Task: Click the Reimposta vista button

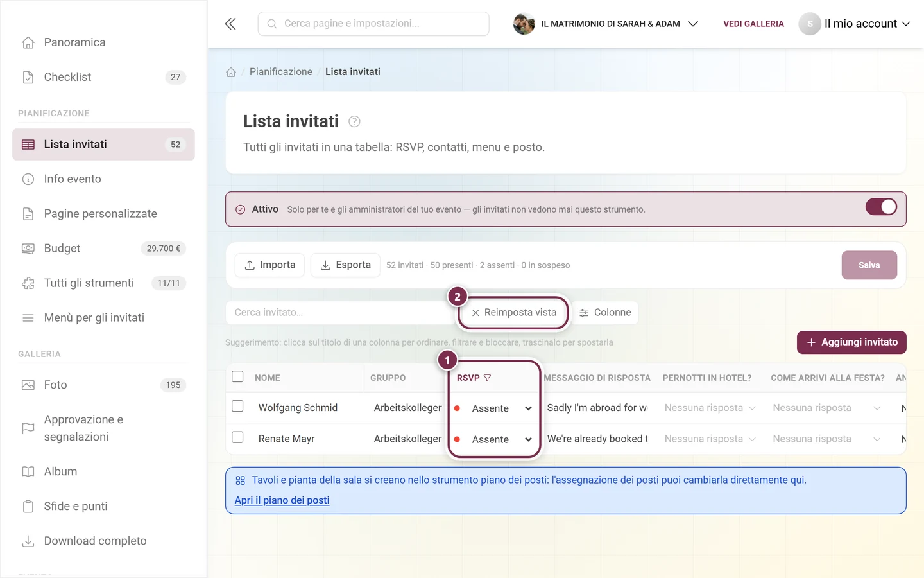Action: [x=514, y=313]
